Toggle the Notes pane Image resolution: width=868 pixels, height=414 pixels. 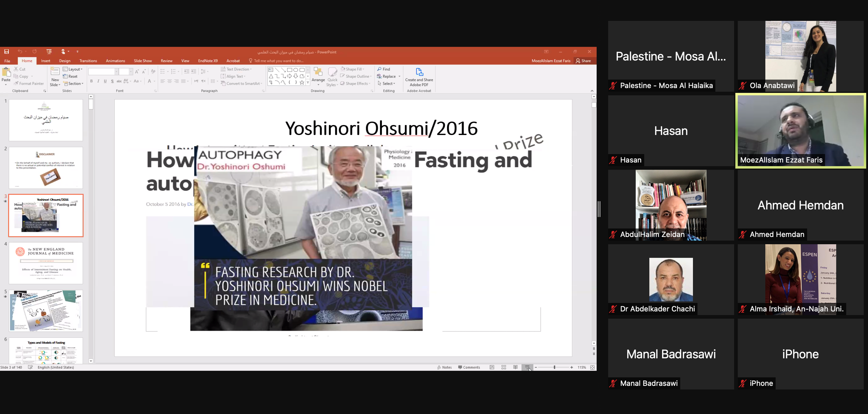click(x=444, y=367)
